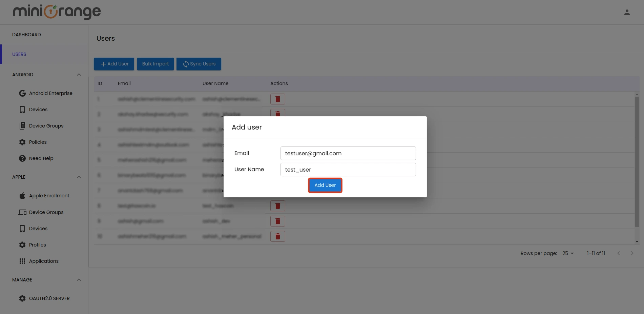
Task: Click the Bulk Import button
Action: [155, 64]
